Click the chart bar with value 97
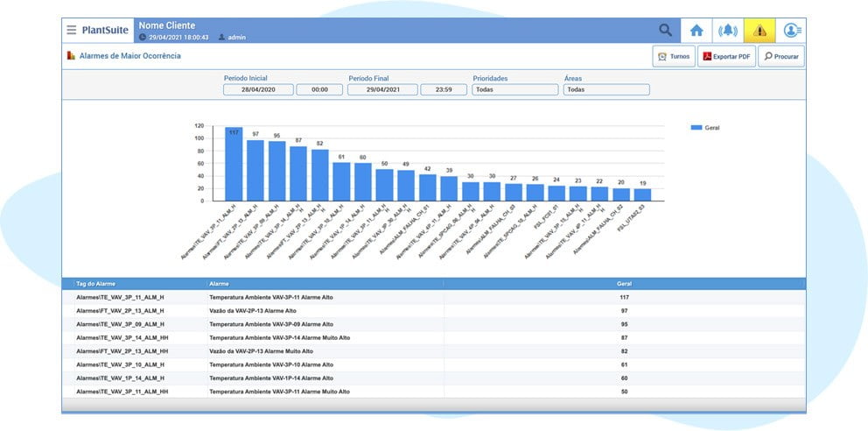Screen dimensions: 868x431 tap(255, 170)
